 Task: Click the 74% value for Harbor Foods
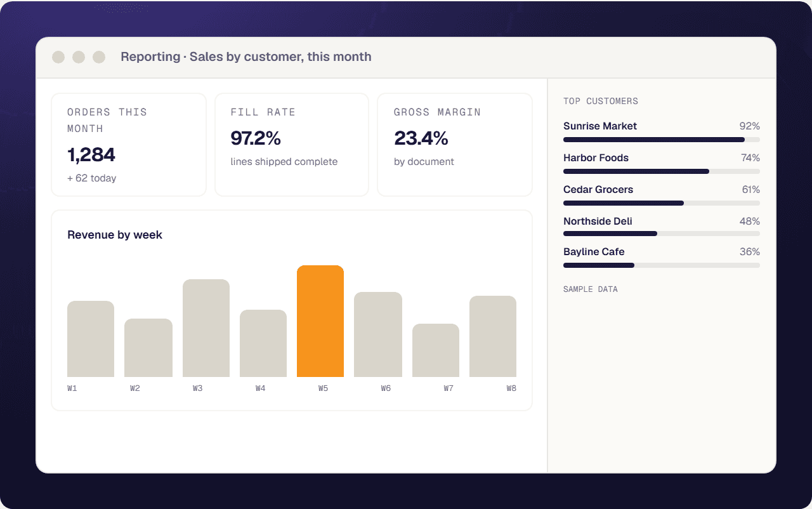(750, 158)
